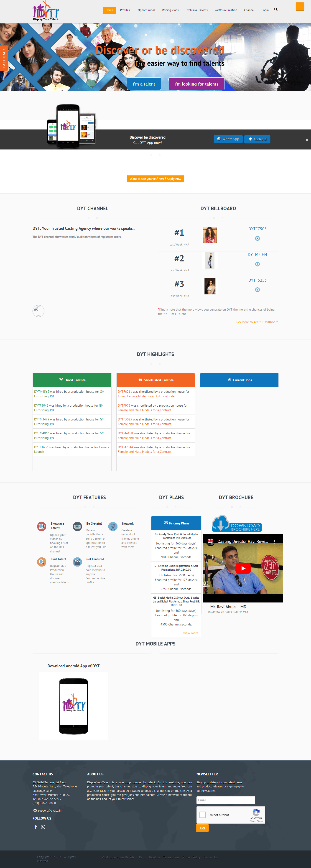Open the Indian Female Model for an Editorial Video link
This screenshot has width=311, height=868.
coord(147,396)
